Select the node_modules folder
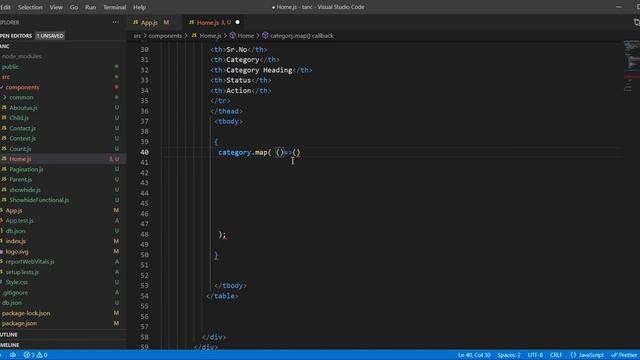 (22, 56)
